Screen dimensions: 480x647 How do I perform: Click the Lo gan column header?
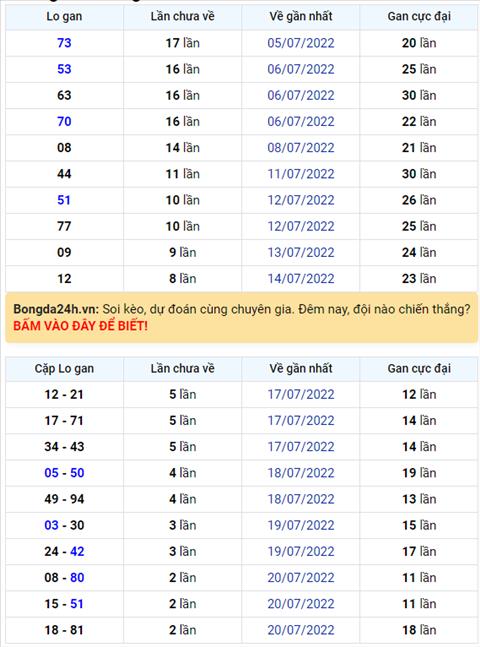coord(64,17)
